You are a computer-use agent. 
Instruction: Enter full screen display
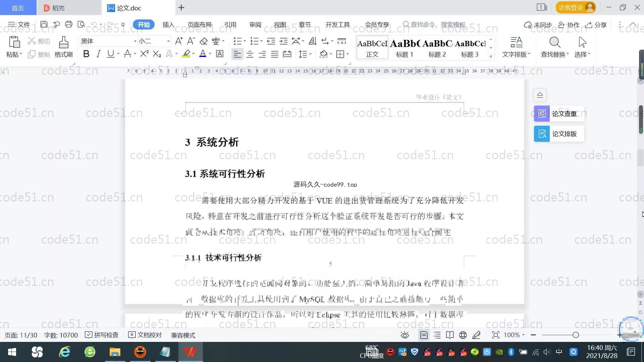pos(495,335)
